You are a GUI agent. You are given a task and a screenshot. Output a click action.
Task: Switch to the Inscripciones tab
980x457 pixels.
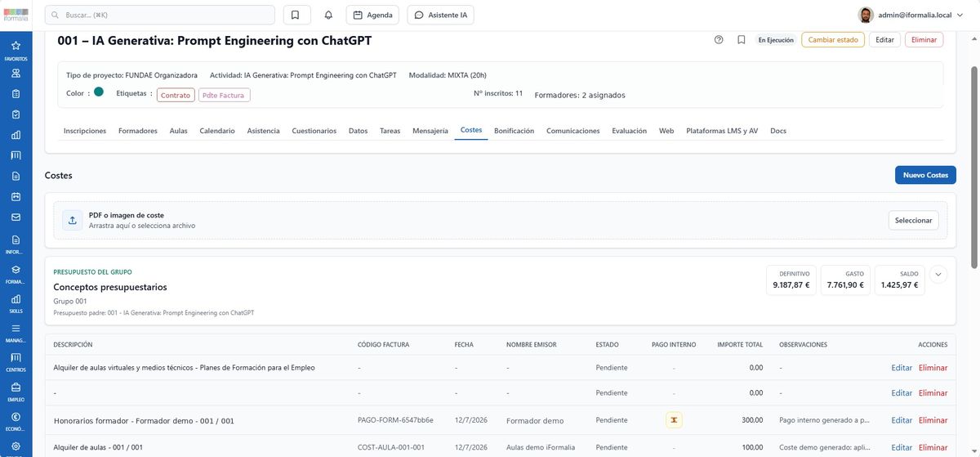(85, 131)
